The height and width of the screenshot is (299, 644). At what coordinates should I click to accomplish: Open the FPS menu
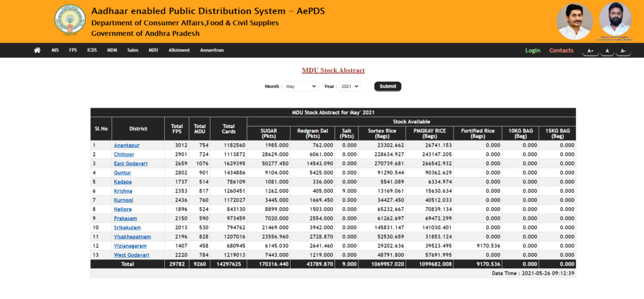pyautogui.click(x=73, y=50)
